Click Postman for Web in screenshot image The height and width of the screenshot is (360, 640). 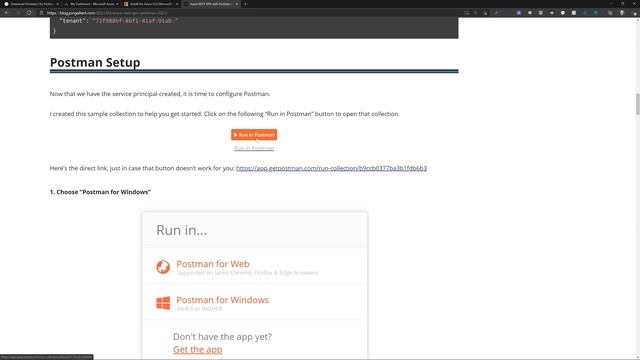click(x=213, y=264)
